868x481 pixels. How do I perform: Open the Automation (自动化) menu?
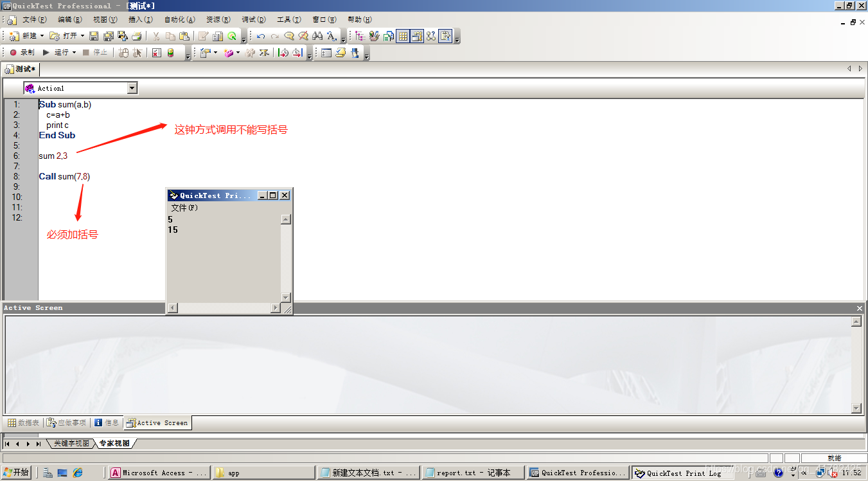(x=179, y=20)
